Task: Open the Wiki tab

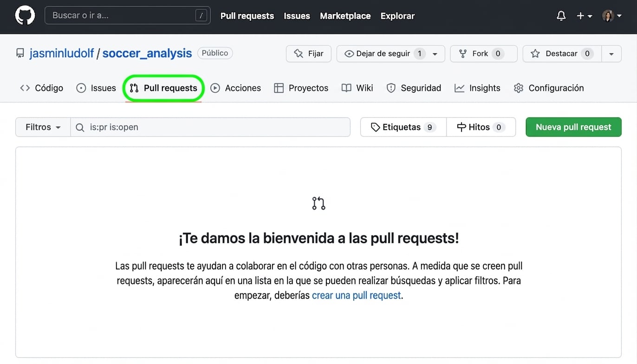Action: [357, 88]
